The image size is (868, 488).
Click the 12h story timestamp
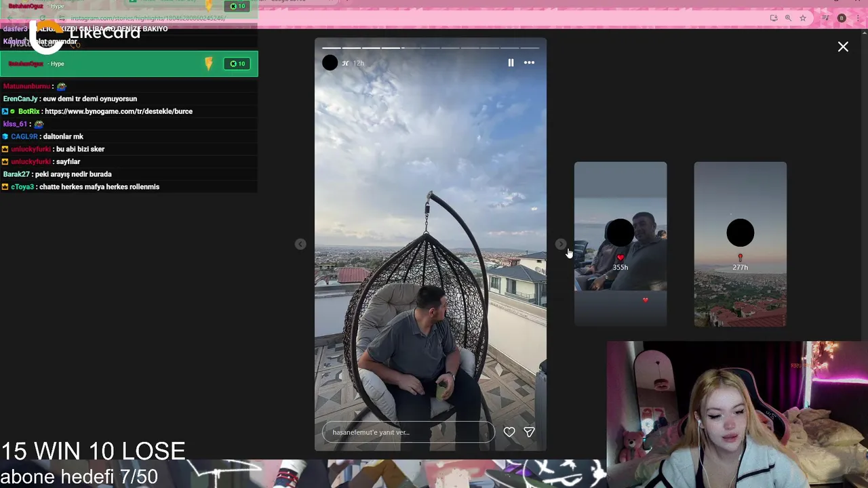point(358,63)
